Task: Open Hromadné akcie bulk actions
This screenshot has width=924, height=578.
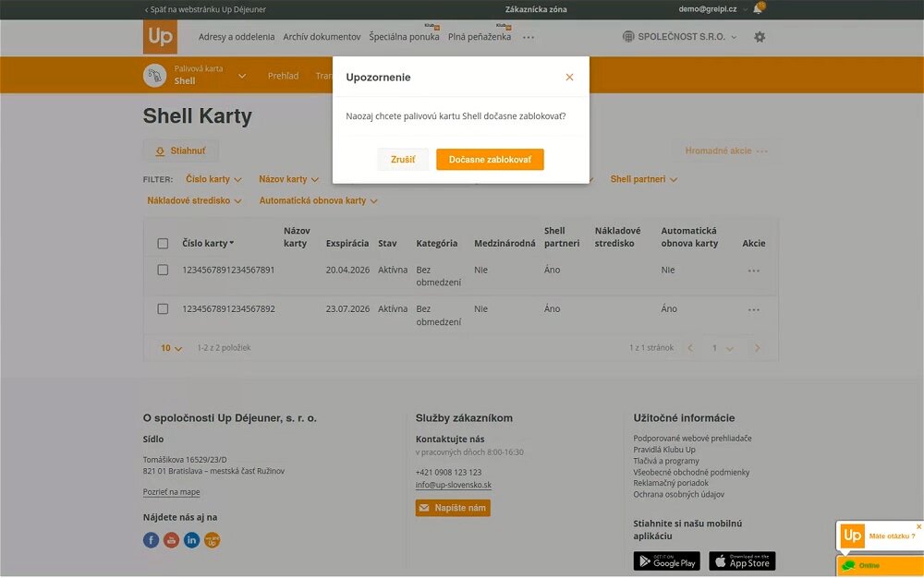Action: click(726, 151)
